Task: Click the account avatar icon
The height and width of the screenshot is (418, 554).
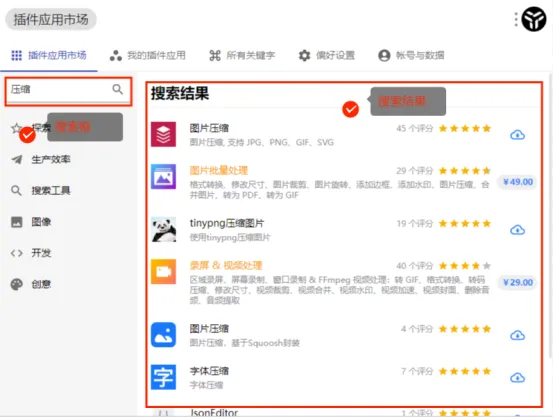Action: [x=384, y=55]
